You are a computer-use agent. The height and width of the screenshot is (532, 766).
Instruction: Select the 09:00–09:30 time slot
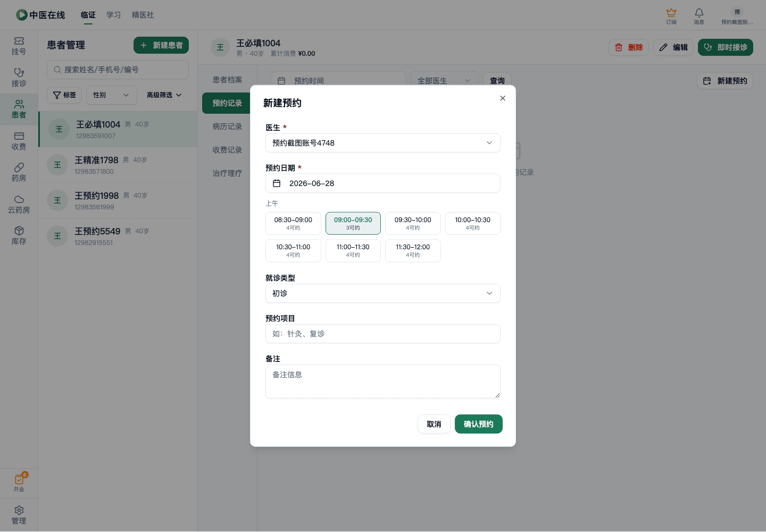click(353, 223)
